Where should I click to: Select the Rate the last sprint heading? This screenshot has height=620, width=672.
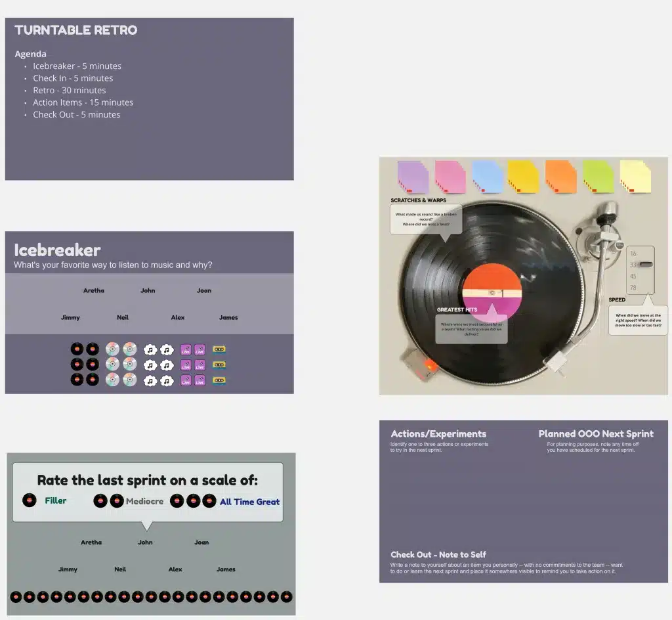pos(148,480)
